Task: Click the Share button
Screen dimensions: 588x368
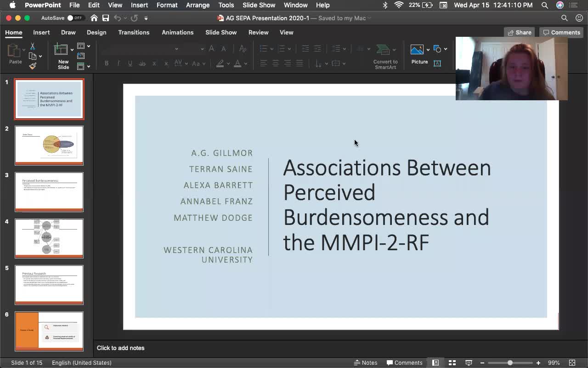Action: coord(519,32)
